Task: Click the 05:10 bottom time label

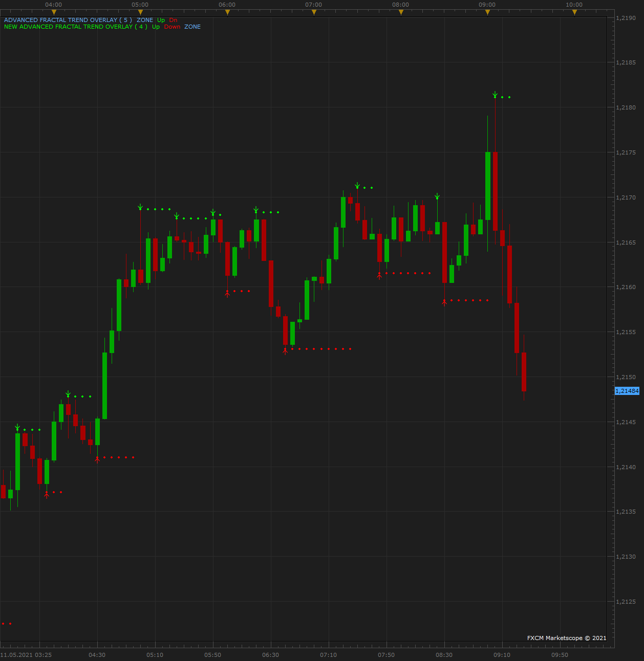Action: [x=155, y=655]
